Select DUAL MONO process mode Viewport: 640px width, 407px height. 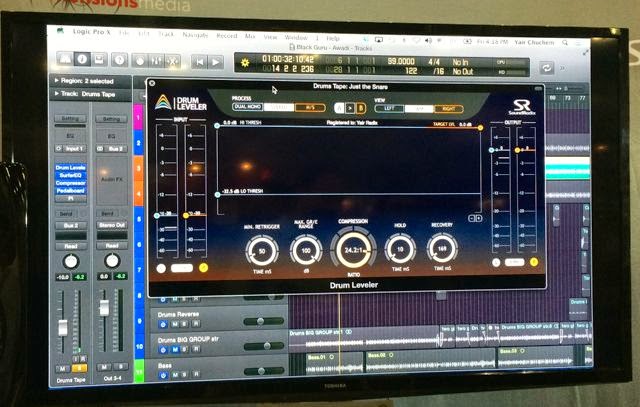248,107
